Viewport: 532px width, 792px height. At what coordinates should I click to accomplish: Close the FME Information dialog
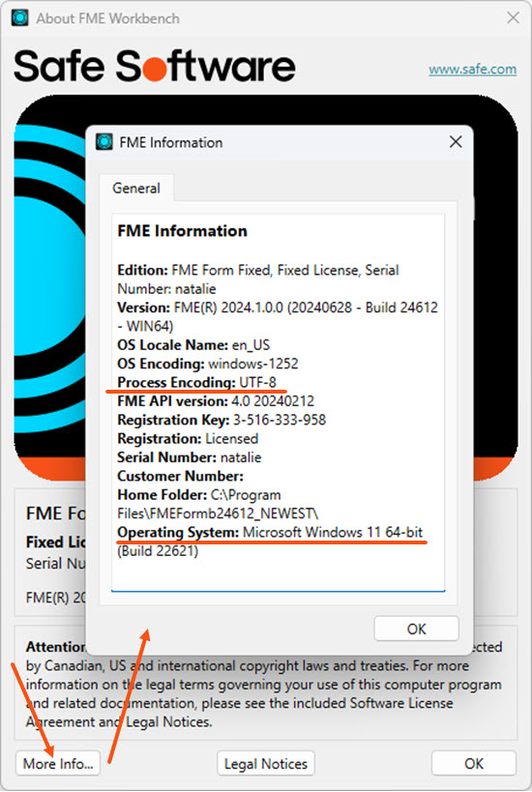coord(456,142)
